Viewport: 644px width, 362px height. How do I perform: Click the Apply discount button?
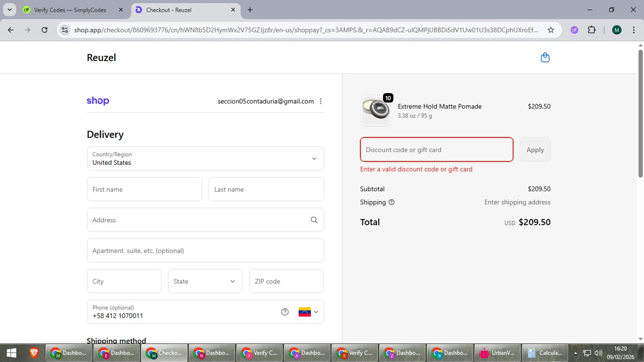tap(535, 150)
